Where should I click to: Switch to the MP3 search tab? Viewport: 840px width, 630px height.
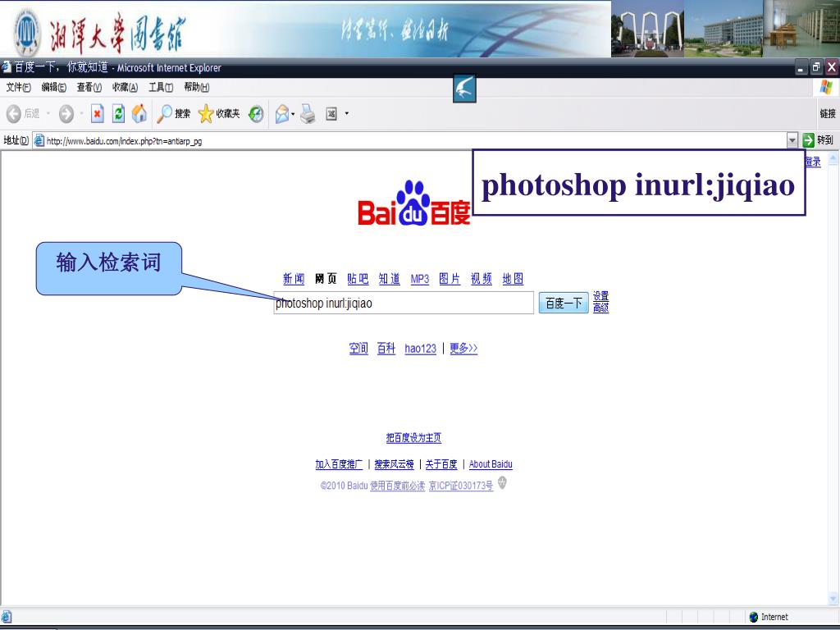pos(420,279)
